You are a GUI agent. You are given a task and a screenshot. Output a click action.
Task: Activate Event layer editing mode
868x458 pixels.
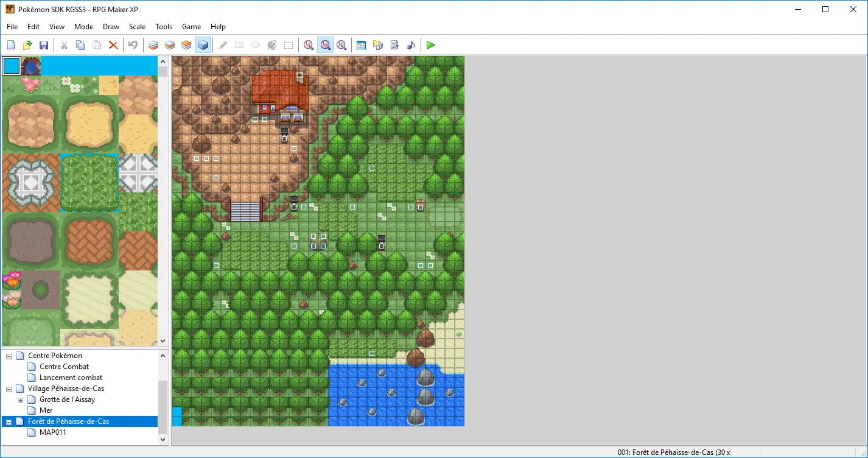click(203, 44)
